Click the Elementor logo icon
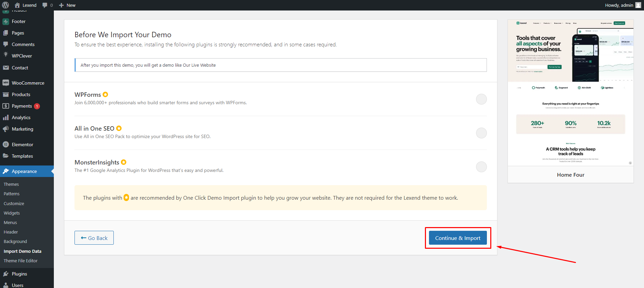Screen dimensions: 644x288 pos(6,145)
